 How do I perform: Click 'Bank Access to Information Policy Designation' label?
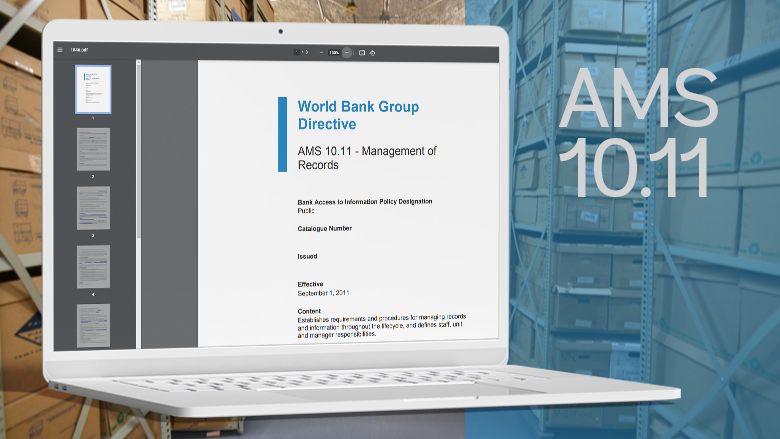tap(365, 202)
